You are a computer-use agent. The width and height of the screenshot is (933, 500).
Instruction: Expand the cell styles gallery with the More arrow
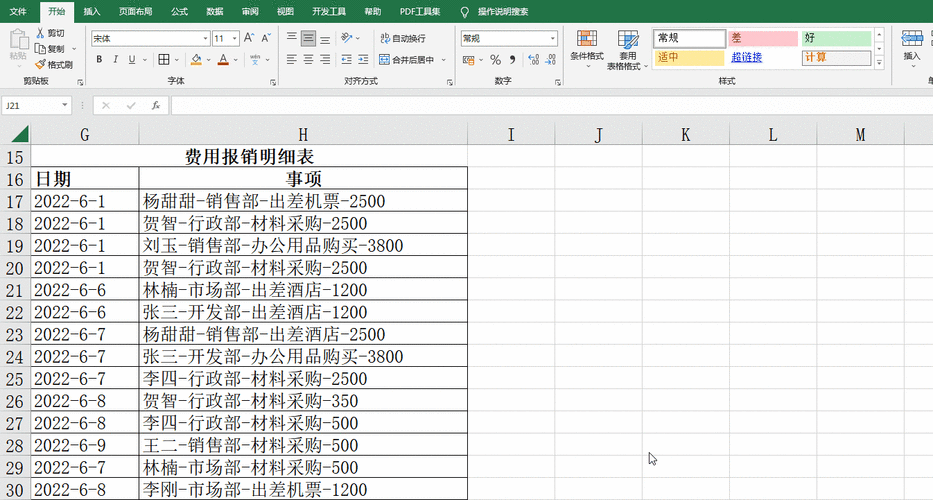click(879, 62)
